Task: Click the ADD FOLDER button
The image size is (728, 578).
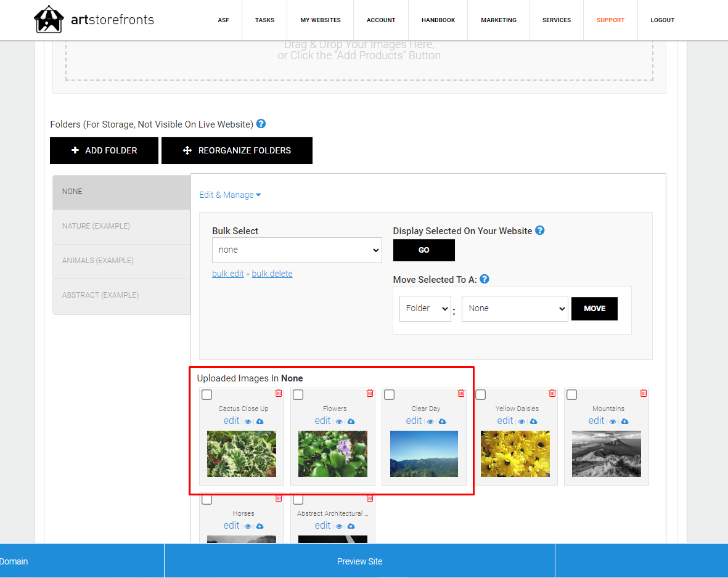Action: 104,150
